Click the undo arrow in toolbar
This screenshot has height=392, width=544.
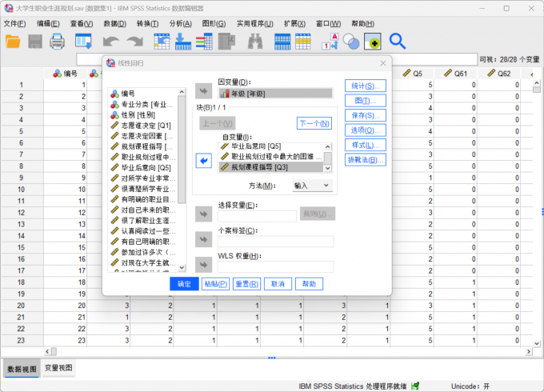click(110, 41)
